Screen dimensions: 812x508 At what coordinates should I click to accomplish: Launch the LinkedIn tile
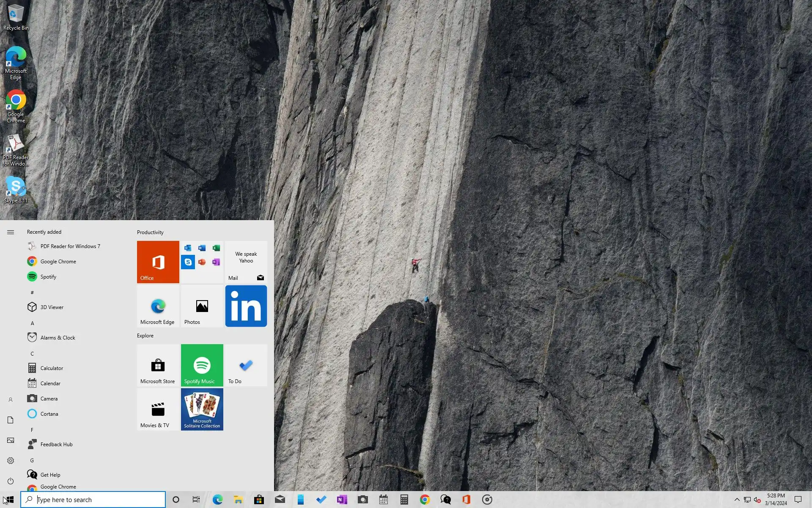[x=246, y=306]
